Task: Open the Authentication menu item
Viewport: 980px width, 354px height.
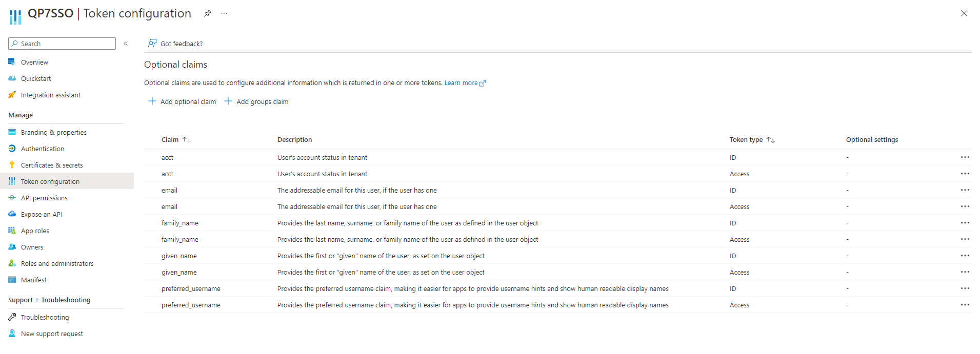Action: [x=43, y=149]
